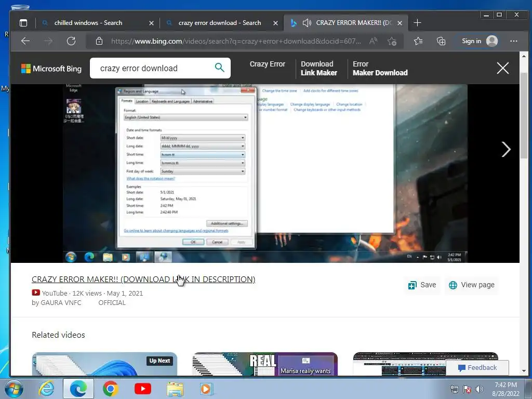This screenshot has height=399, width=532.
Task: Click the Bing search magnifier icon
Action: click(220, 68)
